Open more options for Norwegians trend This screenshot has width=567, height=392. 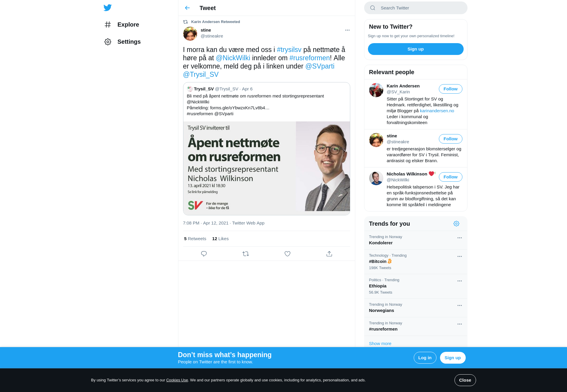pyautogui.click(x=460, y=305)
